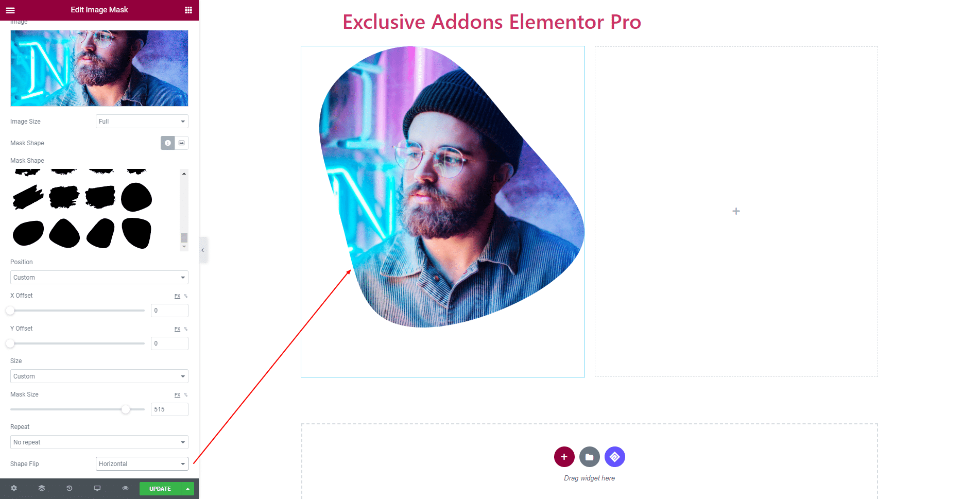Open Responsive Mode desktop icon

click(x=97, y=488)
